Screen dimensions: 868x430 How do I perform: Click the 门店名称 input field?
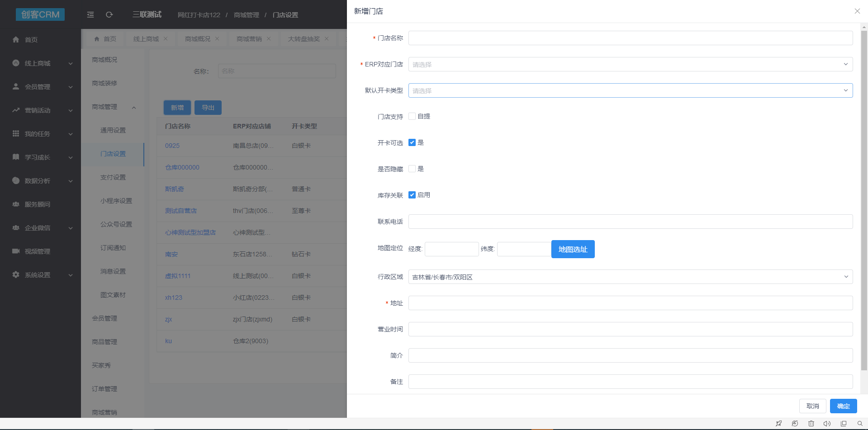point(631,38)
